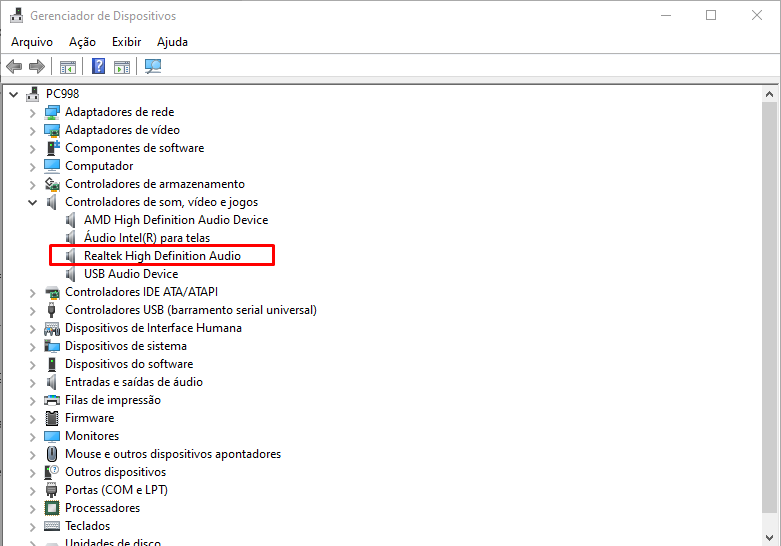Click the Adaptadores de rede network icon
The image size is (781, 546).
(52, 112)
